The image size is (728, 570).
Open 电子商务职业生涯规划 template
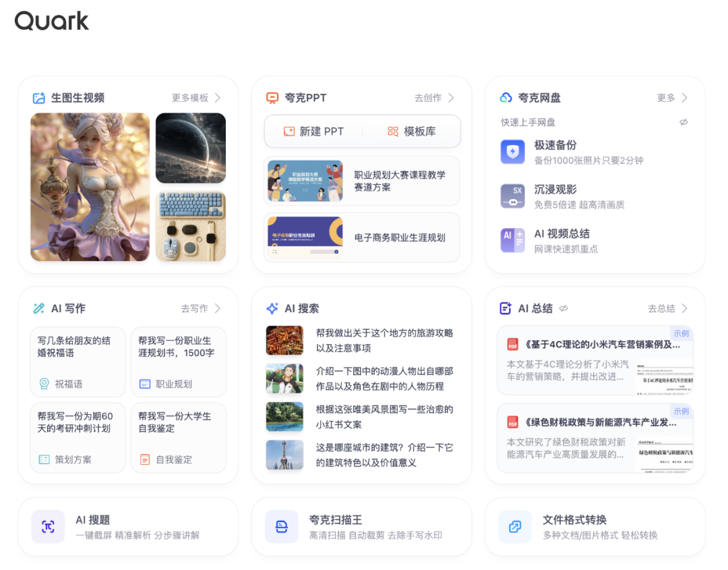[362, 238]
